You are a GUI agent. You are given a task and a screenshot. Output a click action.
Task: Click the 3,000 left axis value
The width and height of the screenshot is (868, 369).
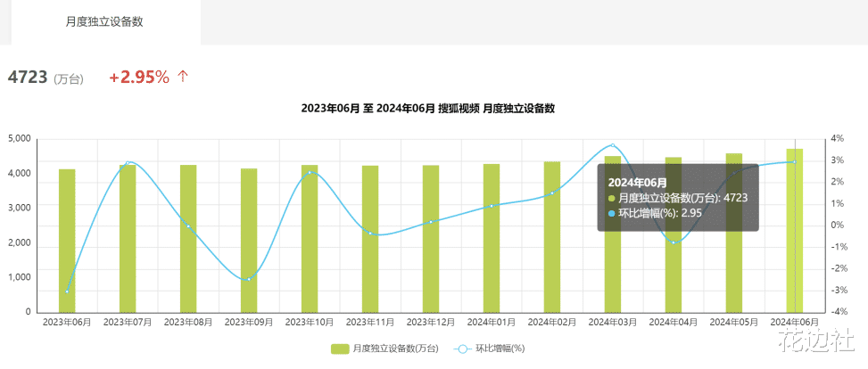20,208
